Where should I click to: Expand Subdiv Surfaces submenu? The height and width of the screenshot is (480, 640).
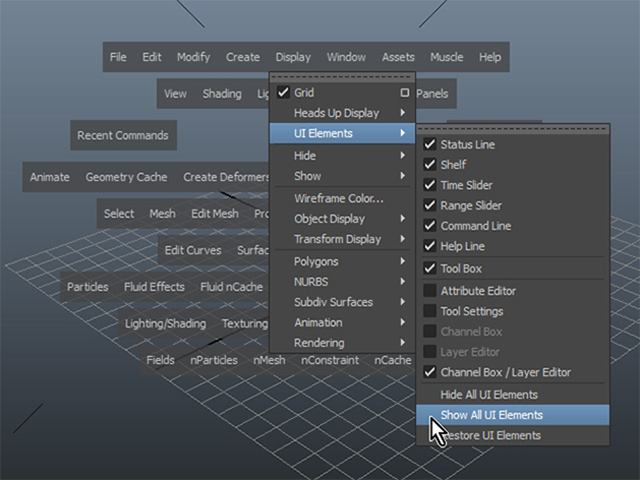342,302
